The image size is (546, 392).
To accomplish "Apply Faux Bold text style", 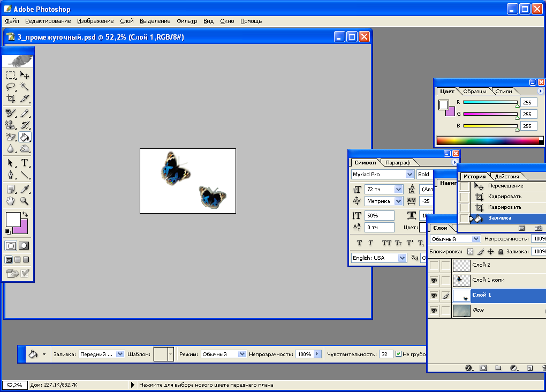I will click(x=359, y=243).
